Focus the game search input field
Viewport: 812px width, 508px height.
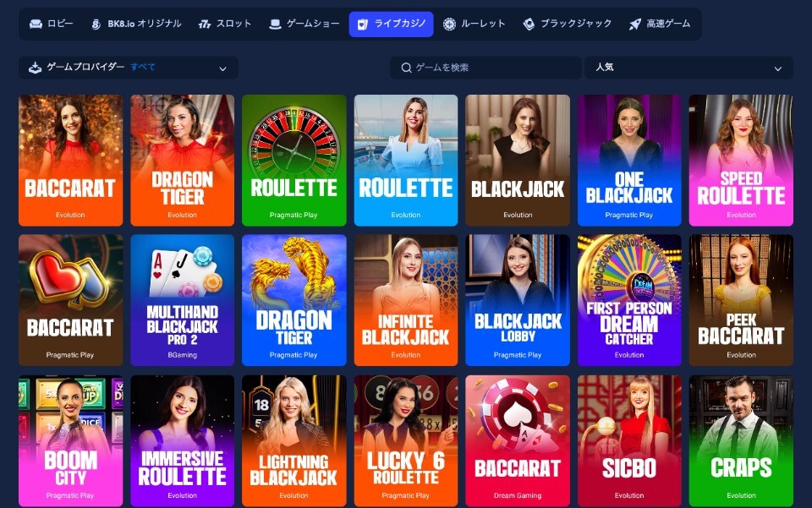point(486,68)
